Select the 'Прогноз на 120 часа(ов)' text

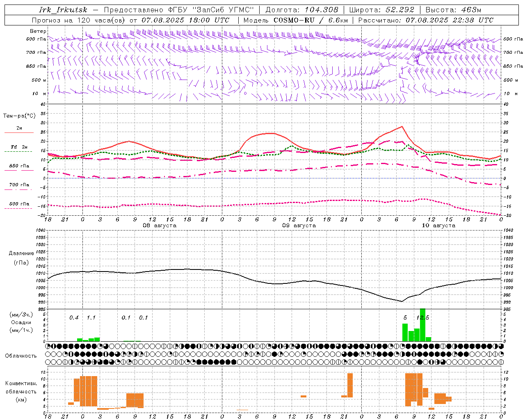[x=79, y=20]
